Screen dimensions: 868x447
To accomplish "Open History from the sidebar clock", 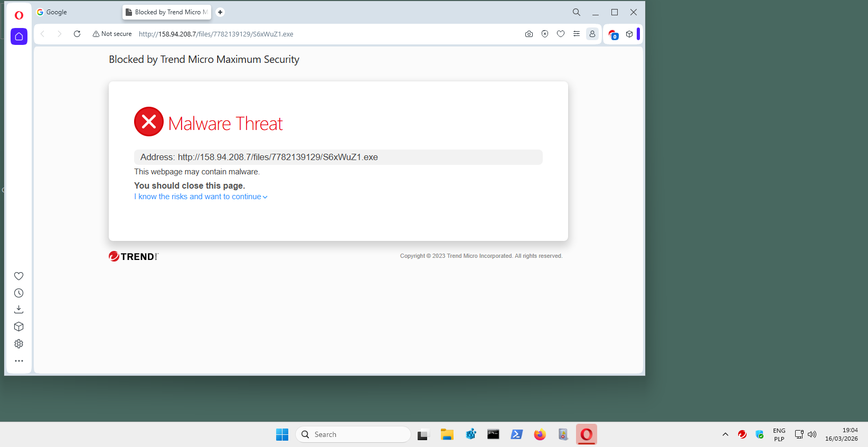I will [x=19, y=293].
